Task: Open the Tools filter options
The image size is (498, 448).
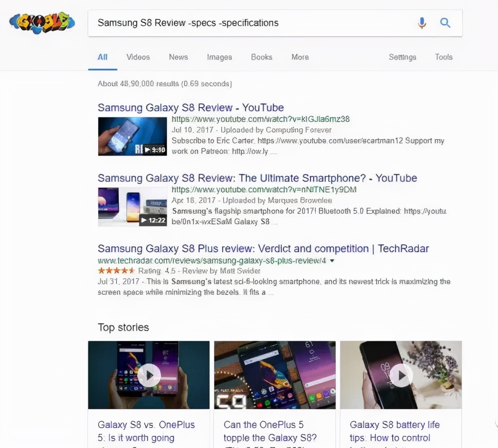Action: [444, 57]
